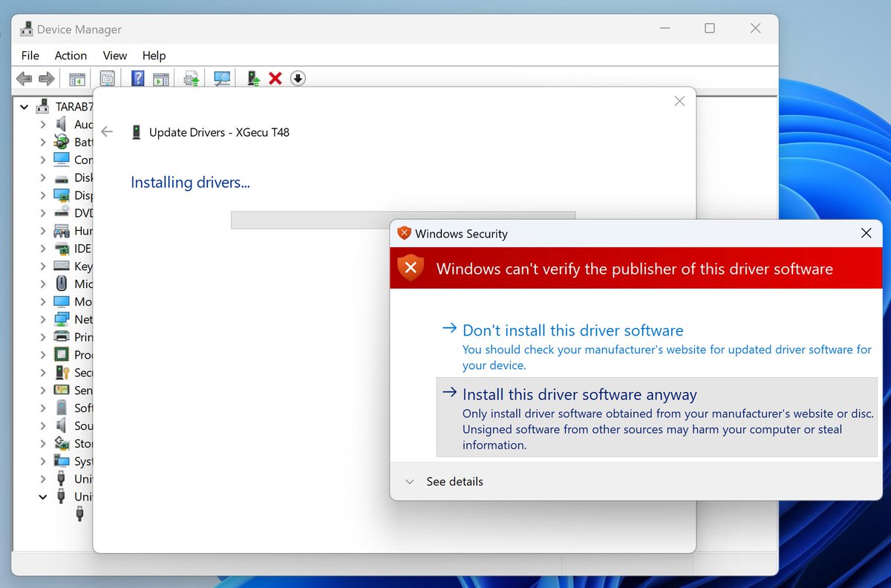This screenshot has width=891, height=588.
Task: Expand See details in Windows Security dialog
Action: pyautogui.click(x=444, y=482)
